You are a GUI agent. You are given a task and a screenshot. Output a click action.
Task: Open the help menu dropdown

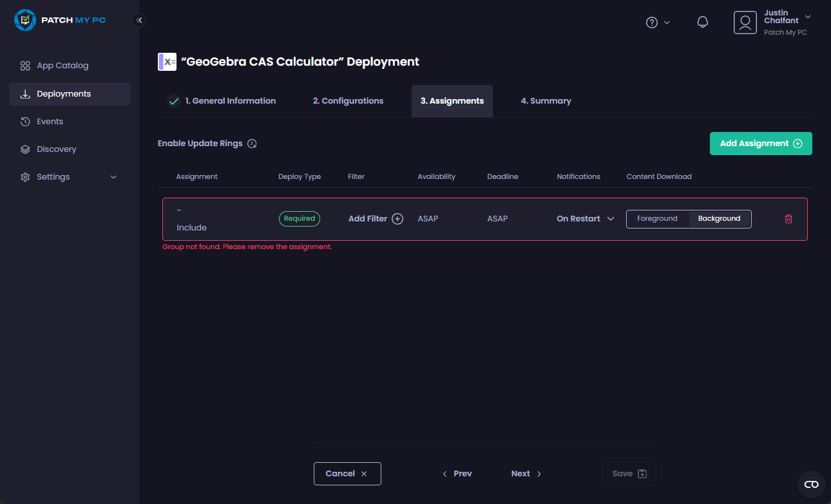[x=657, y=23]
